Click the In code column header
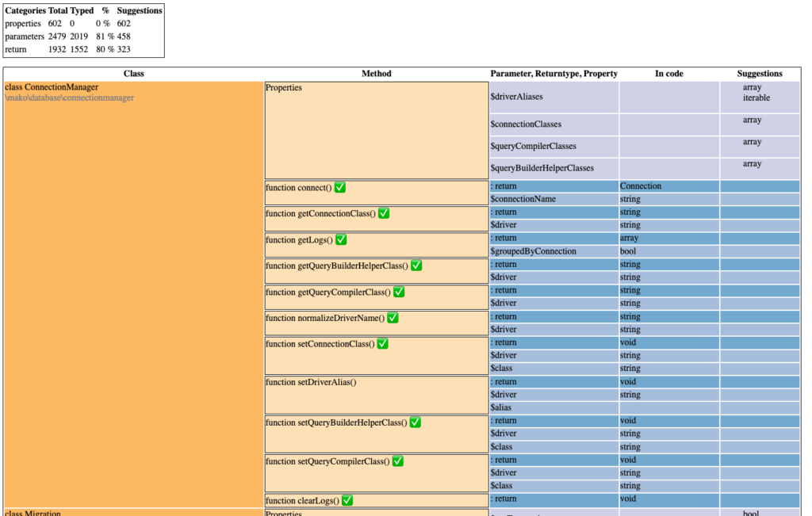This screenshot has width=812, height=516. point(669,74)
